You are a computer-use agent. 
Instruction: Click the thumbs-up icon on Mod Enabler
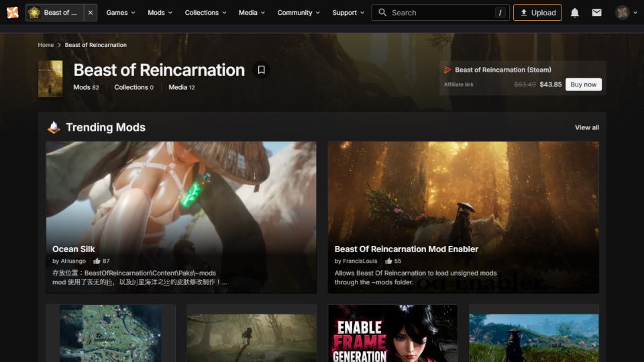tap(388, 261)
